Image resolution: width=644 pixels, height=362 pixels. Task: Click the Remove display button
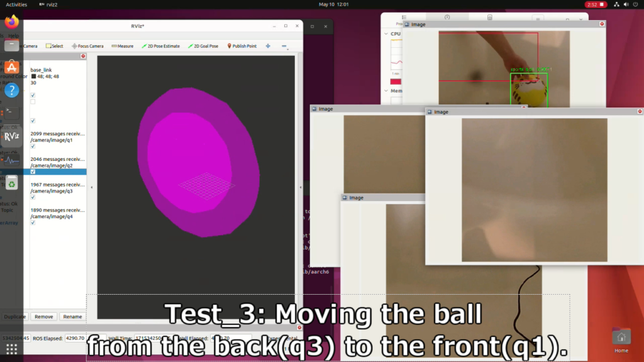tap(43, 317)
